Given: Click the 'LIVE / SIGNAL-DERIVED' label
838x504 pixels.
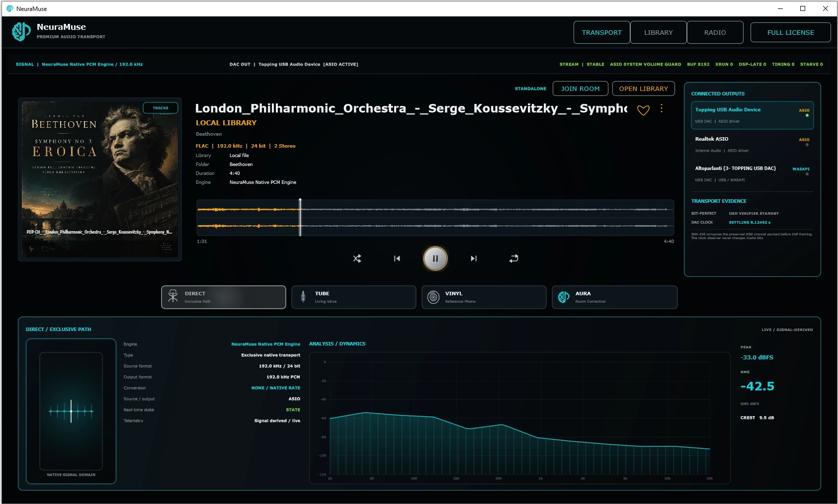Looking at the screenshot, I should pyautogui.click(x=787, y=330).
